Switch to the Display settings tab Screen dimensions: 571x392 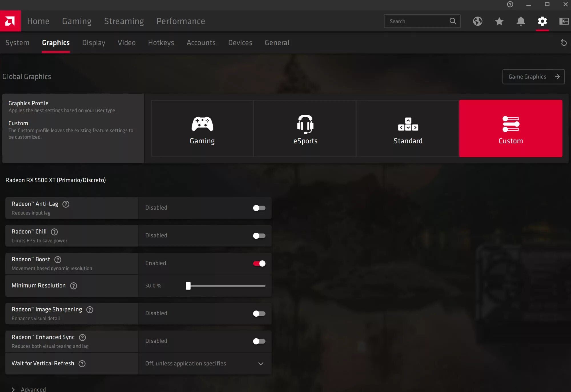click(93, 43)
